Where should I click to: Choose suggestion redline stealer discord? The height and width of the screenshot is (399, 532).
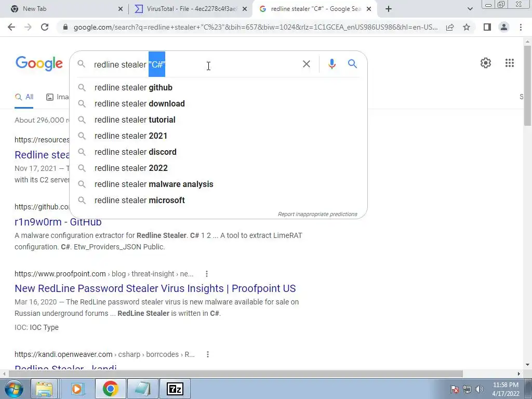pos(219,152)
